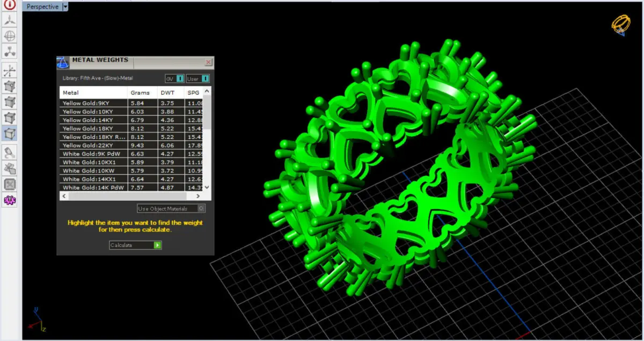Select the White Gold:14K PdW row
Viewport: 644px width, 341px height.
132,187
